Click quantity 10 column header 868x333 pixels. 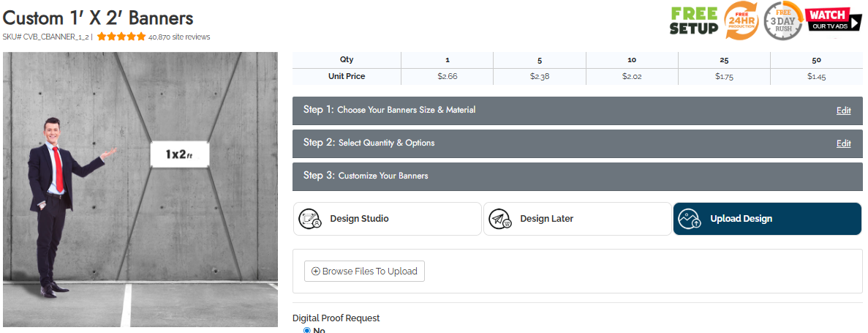click(633, 60)
